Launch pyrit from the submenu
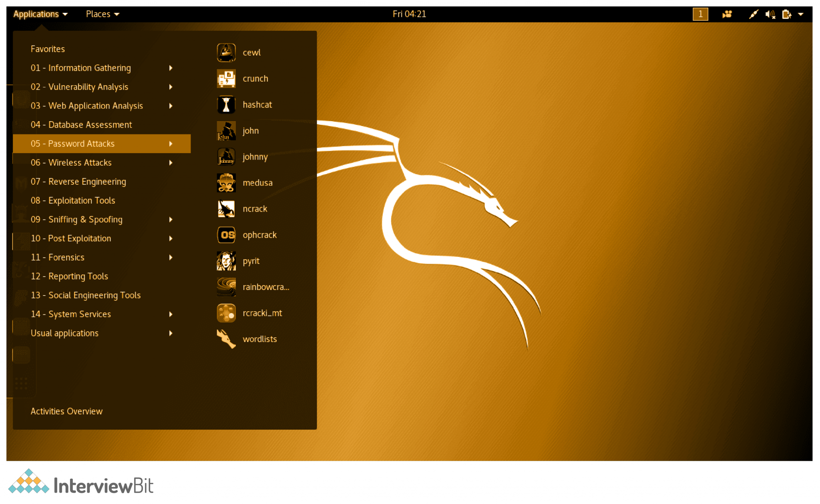The height and width of the screenshot is (504, 820). click(251, 261)
